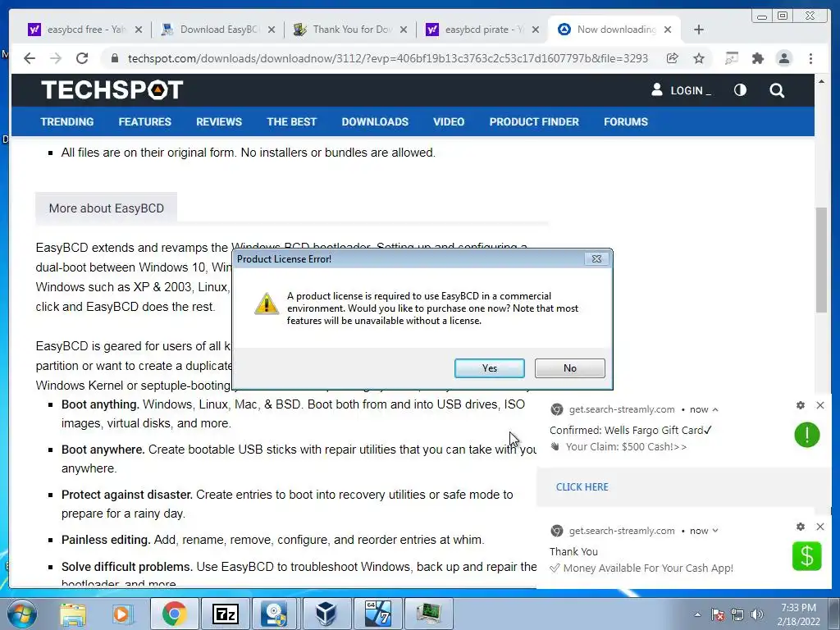Open a new tab with the plus button
This screenshot has height=630, width=840.
(x=699, y=30)
